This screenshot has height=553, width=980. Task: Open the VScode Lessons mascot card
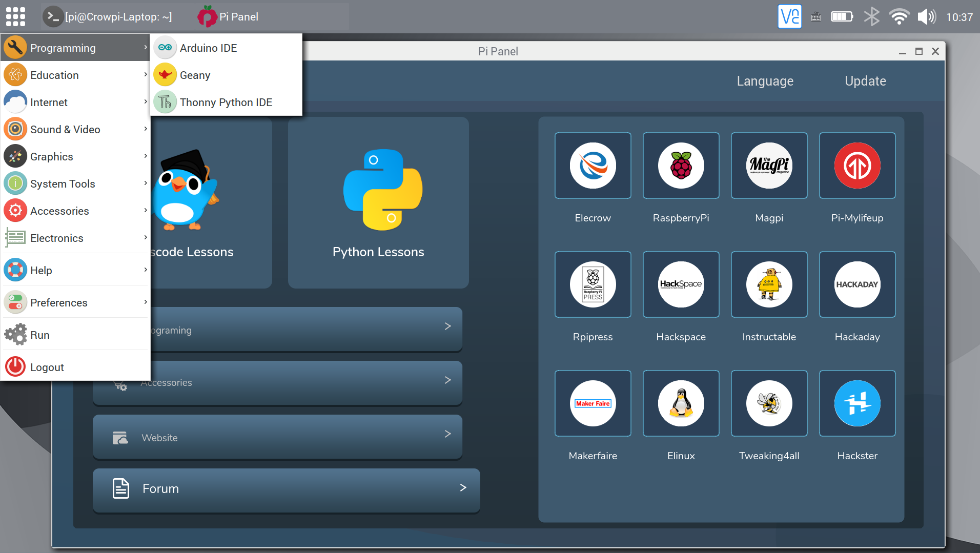tap(211, 202)
